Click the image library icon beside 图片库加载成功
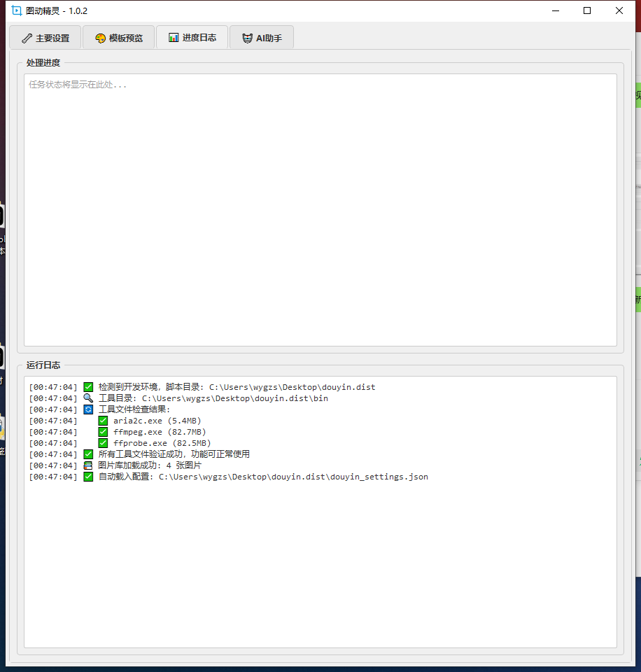Viewport: 641px width, 672px height. click(x=88, y=465)
